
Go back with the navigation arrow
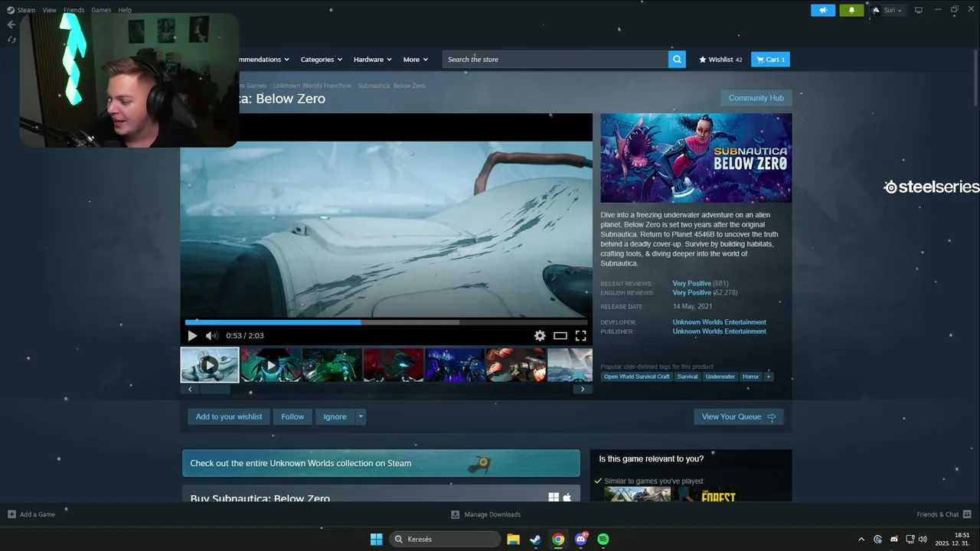[11, 24]
